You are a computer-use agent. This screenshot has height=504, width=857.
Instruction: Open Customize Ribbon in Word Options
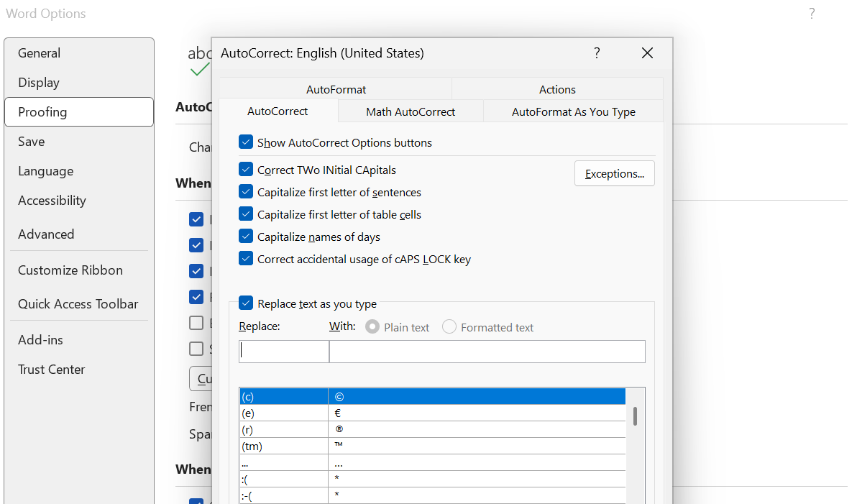pyautogui.click(x=78, y=270)
